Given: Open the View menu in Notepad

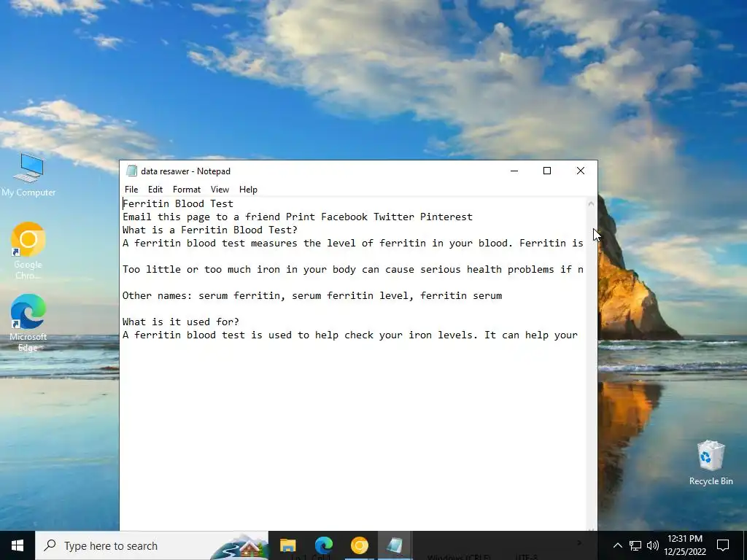Looking at the screenshot, I should [220, 190].
